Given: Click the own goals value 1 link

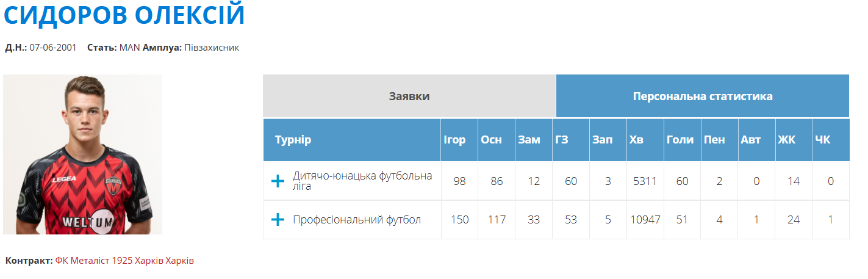Looking at the screenshot, I should click(756, 220).
